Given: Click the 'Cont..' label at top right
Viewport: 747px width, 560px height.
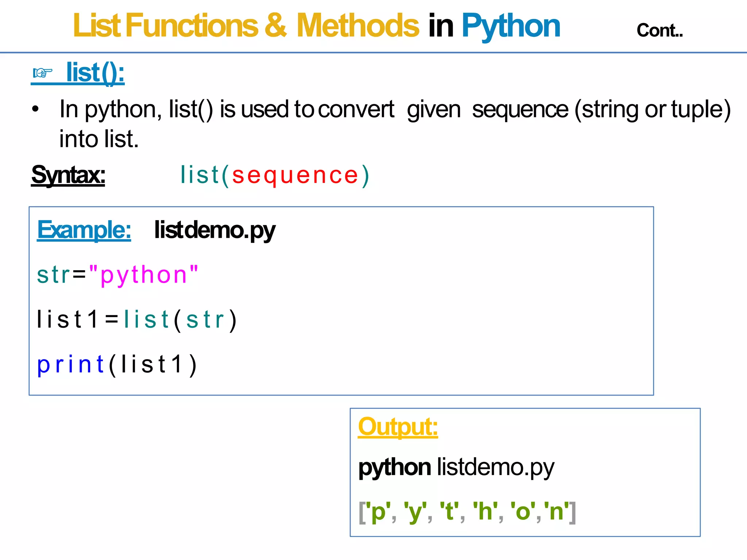Looking at the screenshot, I should click(x=659, y=30).
